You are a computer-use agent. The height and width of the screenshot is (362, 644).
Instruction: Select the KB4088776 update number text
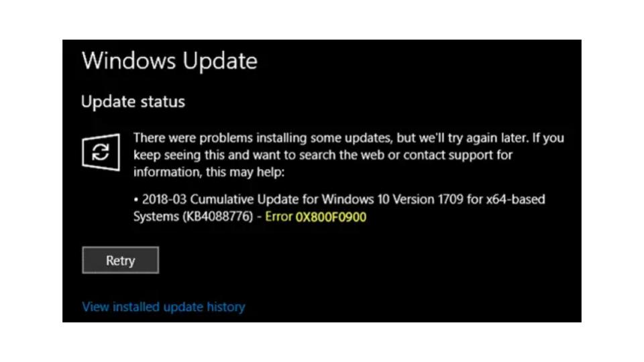217,217
